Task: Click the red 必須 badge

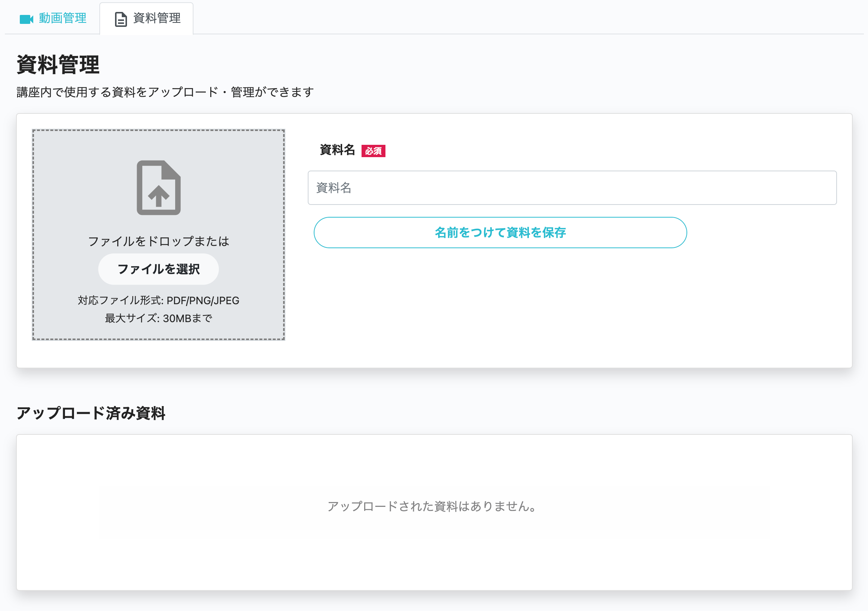Action: pos(373,151)
